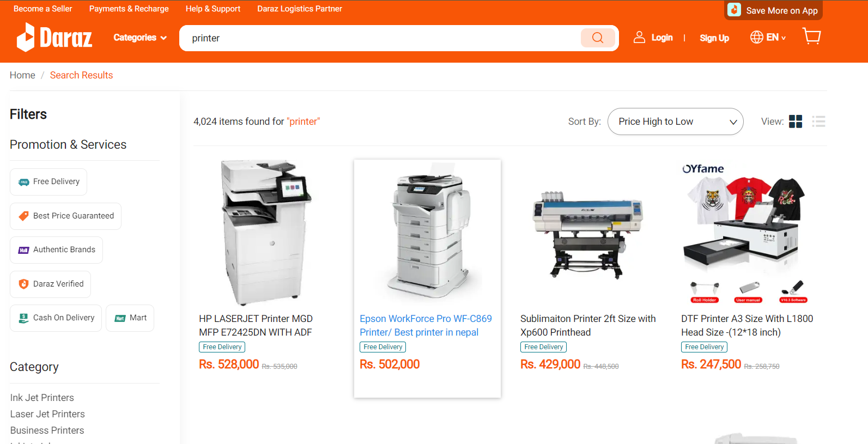Click Save More on App icon
This screenshot has width=868, height=444.
tap(735, 10)
